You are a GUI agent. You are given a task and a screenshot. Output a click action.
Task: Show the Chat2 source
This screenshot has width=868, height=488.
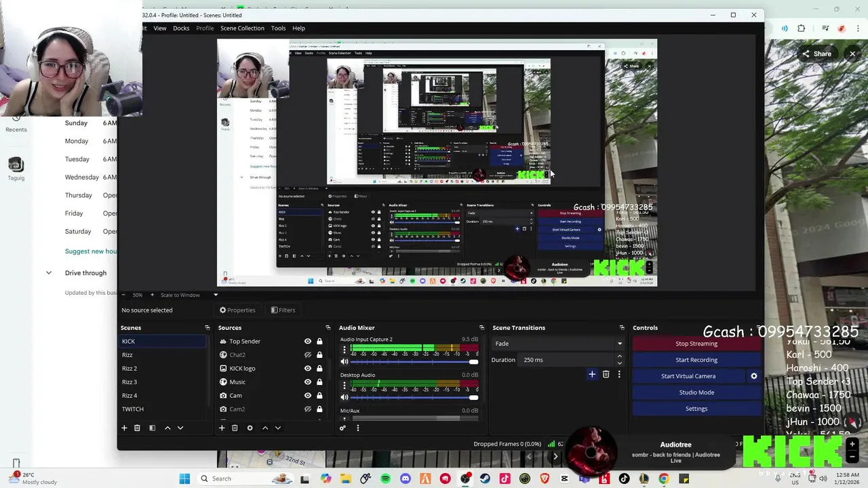pyautogui.click(x=308, y=355)
